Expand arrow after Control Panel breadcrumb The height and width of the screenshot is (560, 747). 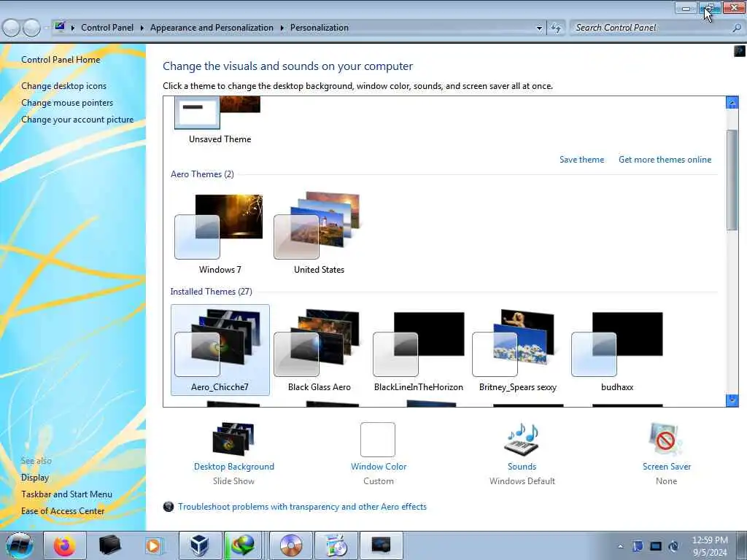(x=142, y=28)
